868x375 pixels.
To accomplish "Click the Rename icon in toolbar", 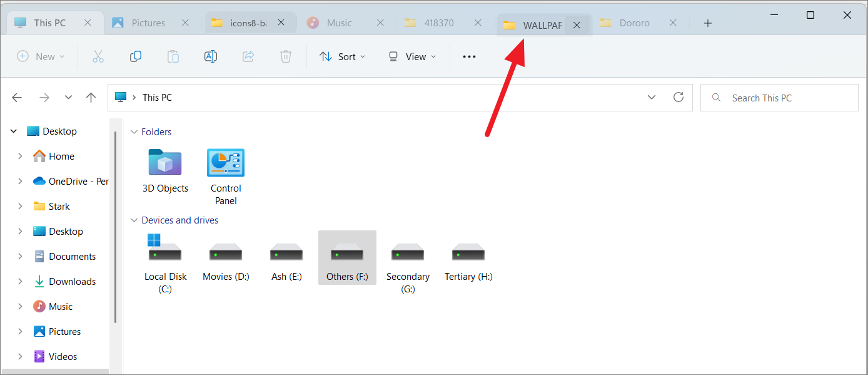I will [211, 56].
